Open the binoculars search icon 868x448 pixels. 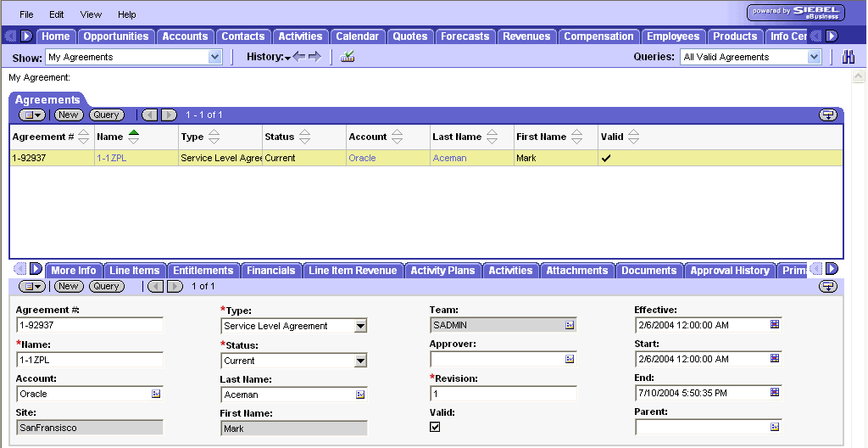point(848,57)
